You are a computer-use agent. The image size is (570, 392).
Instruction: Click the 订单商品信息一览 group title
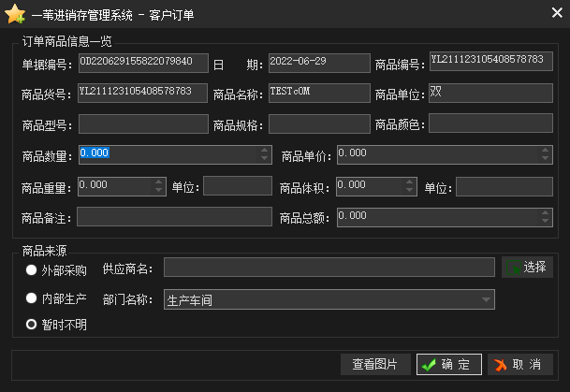[x=66, y=41]
